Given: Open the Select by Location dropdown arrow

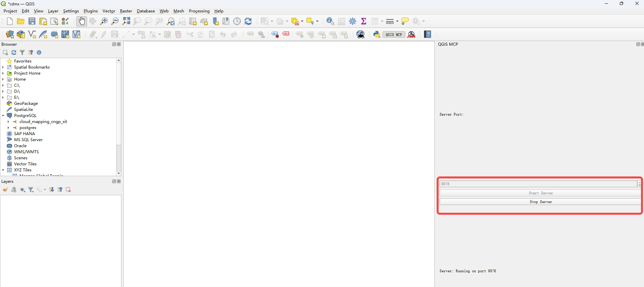Looking at the screenshot, I should tap(317, 21).
